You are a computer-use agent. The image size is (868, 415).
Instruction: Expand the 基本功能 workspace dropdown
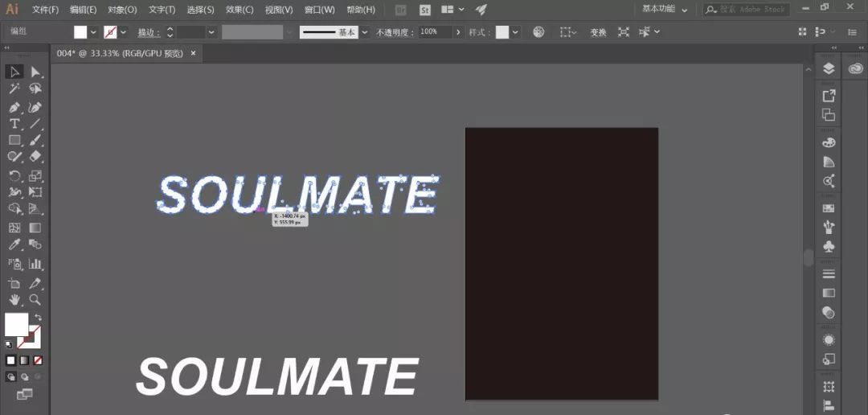pos(684,10)
